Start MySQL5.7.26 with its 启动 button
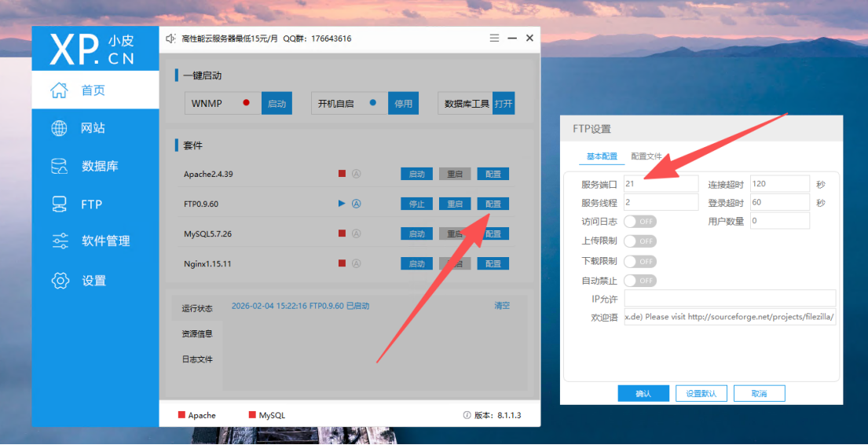The height and width of the screenshot is (445, 868). (416, 234)
